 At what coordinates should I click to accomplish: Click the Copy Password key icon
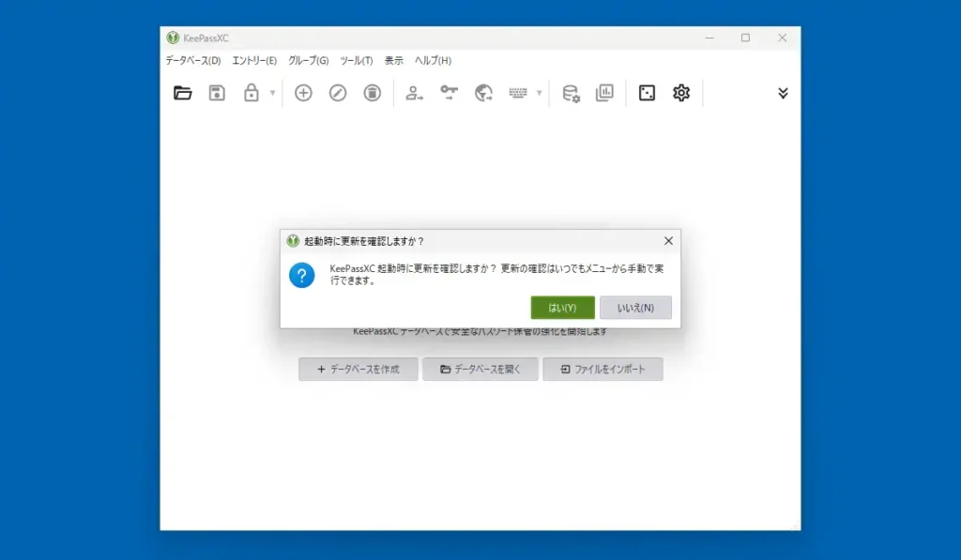point(450,93)
